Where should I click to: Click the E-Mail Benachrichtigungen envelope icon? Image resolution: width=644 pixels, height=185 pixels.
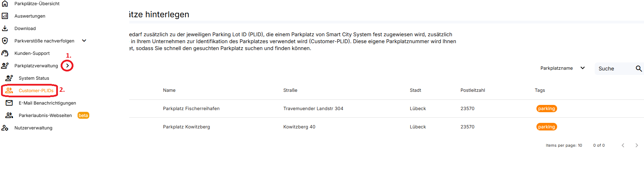point(9,103)
